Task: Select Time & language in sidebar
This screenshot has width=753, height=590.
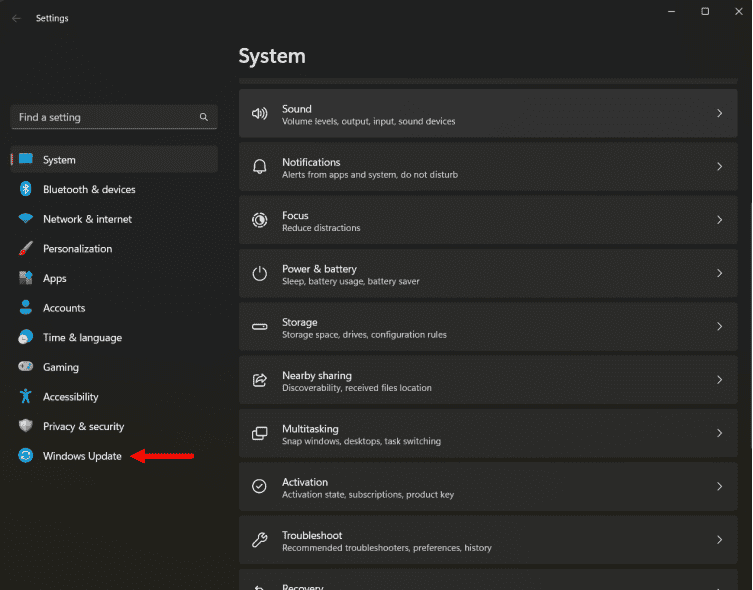Action: (x=82, y=338)
